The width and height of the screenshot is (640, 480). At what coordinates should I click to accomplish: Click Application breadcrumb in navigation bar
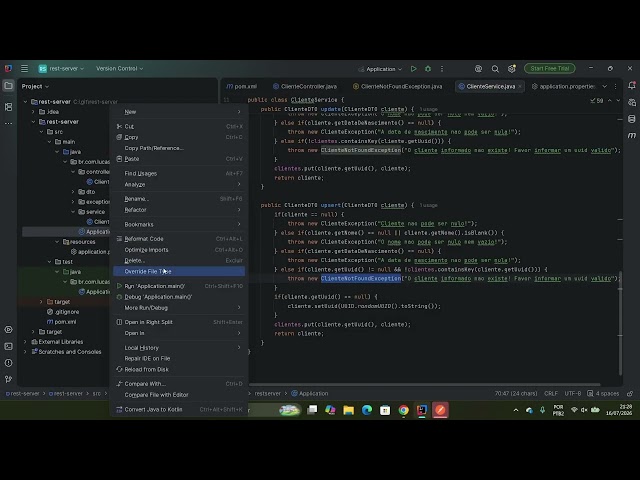309,393
